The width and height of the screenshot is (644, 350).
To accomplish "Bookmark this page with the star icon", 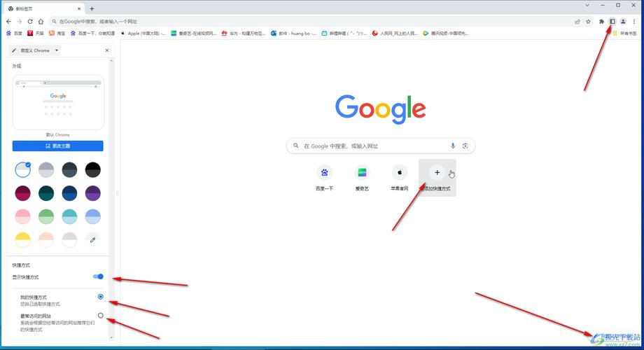I will coord(588,22).
